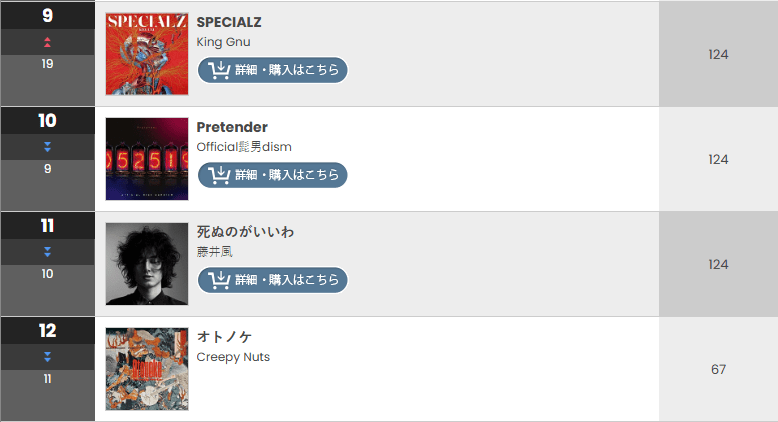Click the red up arrow at rank 9
Viewport: 778px width, 422px height.
coord(47,42)
